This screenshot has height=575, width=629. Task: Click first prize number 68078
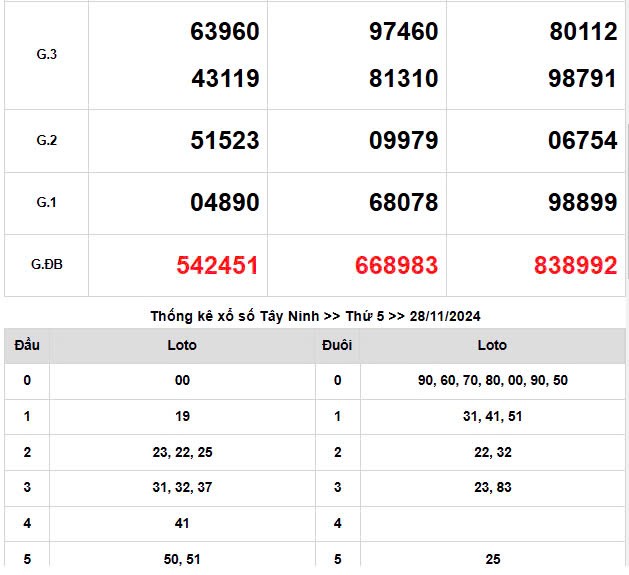click(403, 203)
